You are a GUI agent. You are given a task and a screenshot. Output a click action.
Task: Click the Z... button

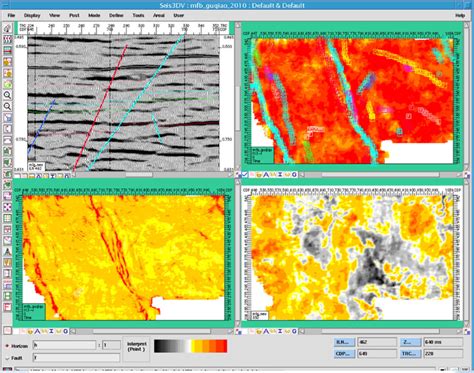point(410,342)
